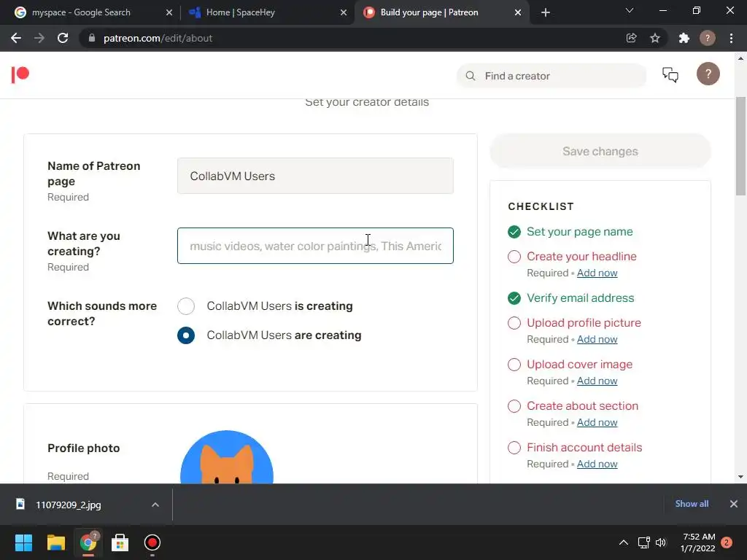
Task: Open the Patreon user avatar menu
Action: point(708,74)
